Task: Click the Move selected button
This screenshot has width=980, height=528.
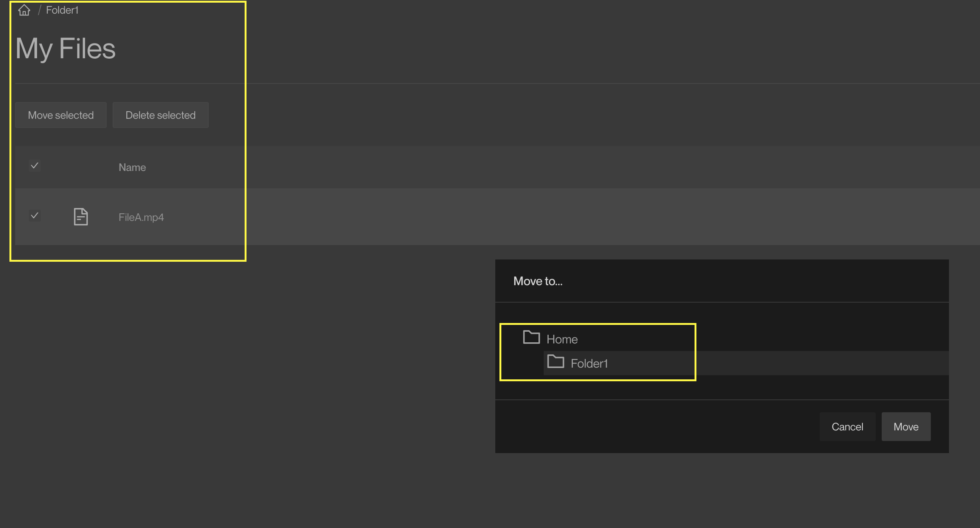Action: pos(60,115)
